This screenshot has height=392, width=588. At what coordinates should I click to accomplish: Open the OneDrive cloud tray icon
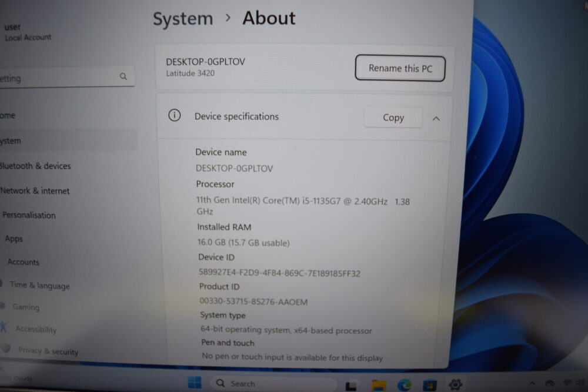coord(550,383)
